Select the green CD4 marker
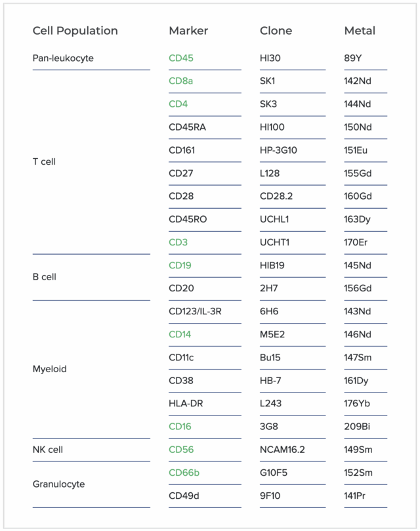420x531 pixels. point(178,104)
